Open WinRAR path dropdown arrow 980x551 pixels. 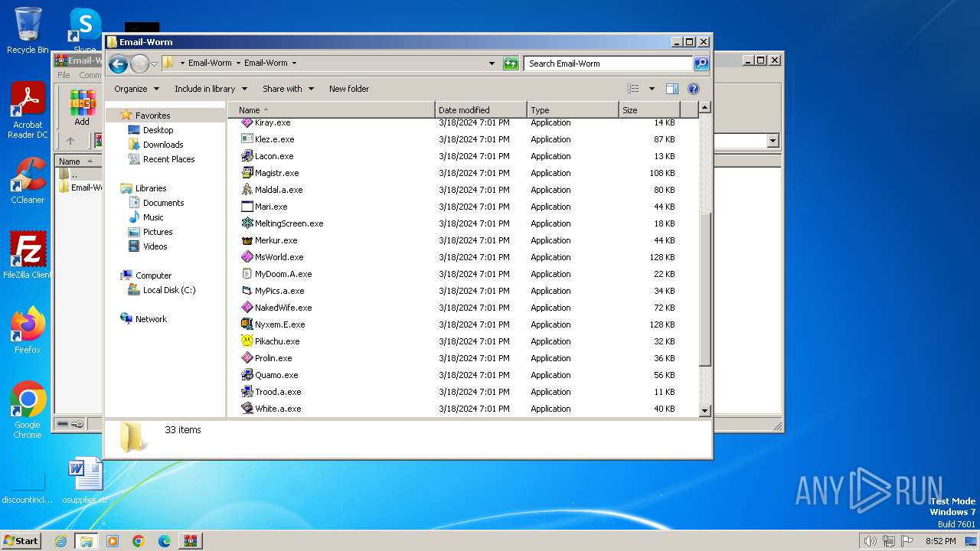[x=773, y=141]
